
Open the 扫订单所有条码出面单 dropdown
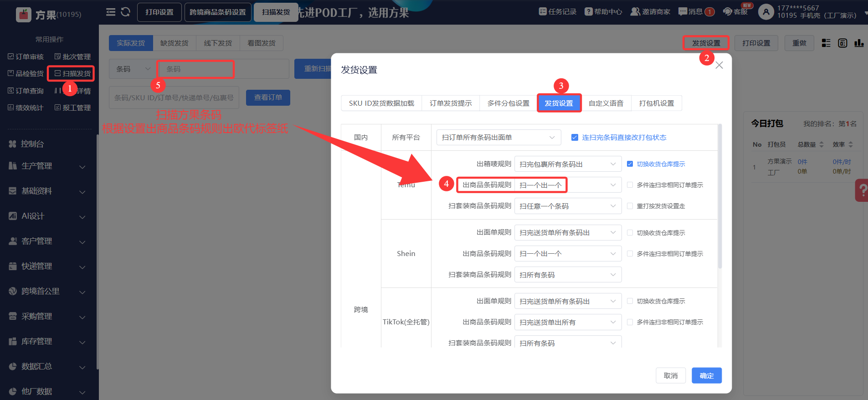point(498,137)
